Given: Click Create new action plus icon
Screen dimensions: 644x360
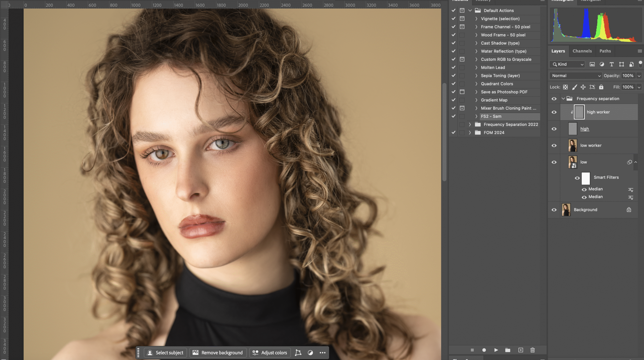Looking at the screenshot, I should (520, 350).
